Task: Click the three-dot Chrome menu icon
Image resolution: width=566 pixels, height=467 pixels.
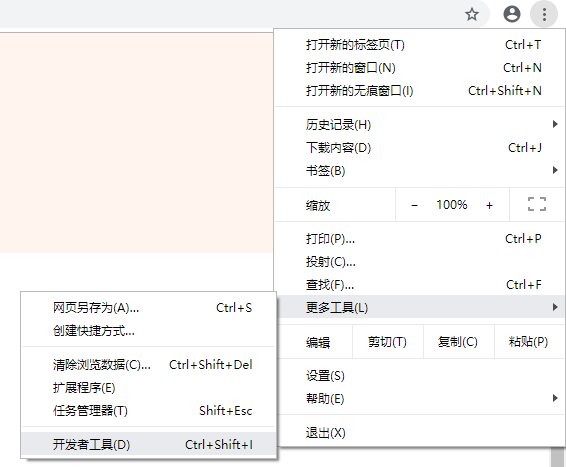Action: [544, 14]
